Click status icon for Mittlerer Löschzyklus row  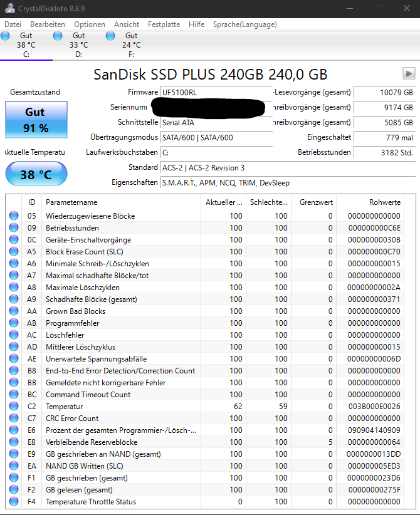click(x=14, y=347)
